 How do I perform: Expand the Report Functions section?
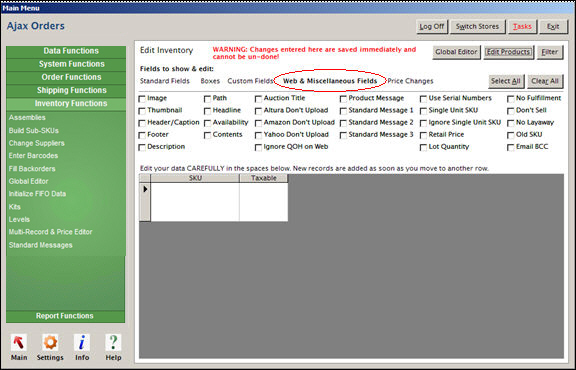point(65,316)
